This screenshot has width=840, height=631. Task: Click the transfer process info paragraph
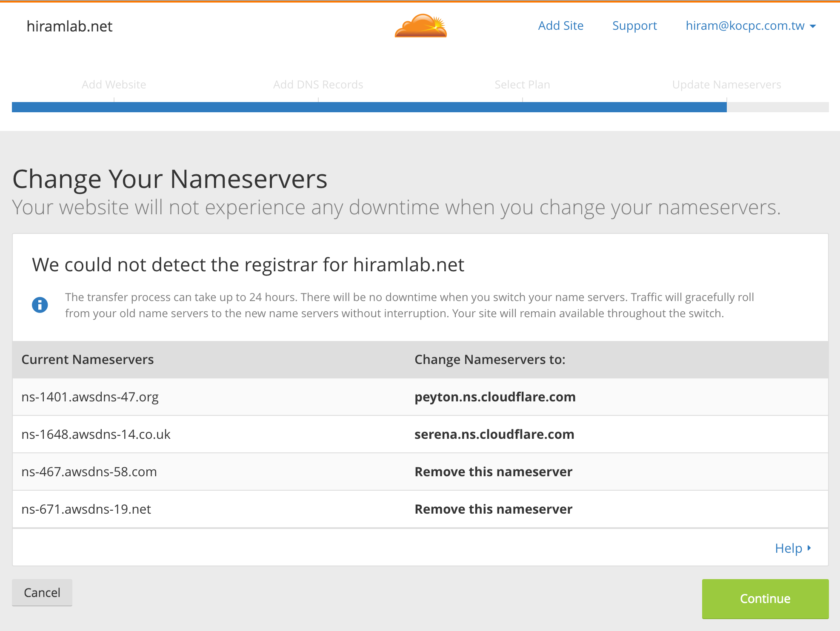pos(409,305)
